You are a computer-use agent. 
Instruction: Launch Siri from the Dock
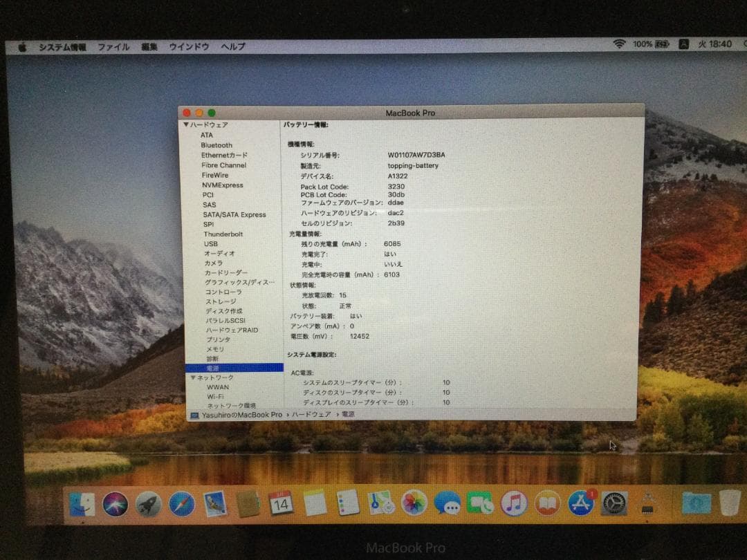click(115, 504)
